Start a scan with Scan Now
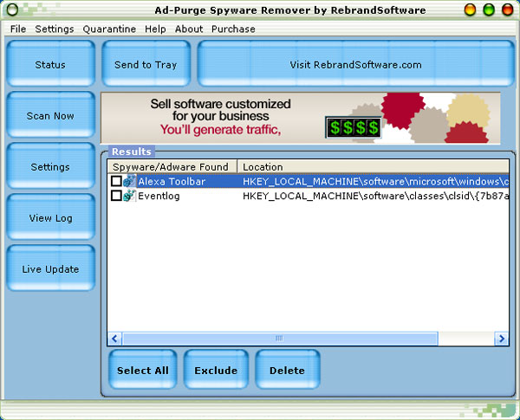The image size is (520, 420). point(50,114)
